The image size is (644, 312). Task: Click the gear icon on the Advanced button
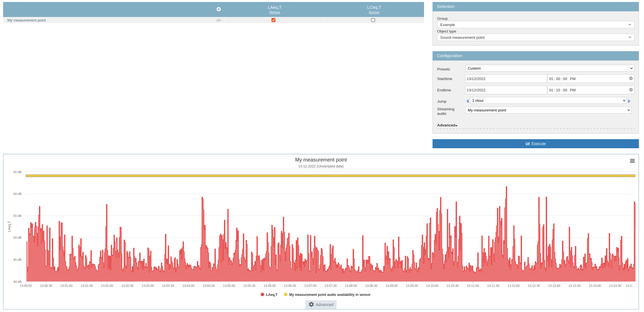(311, 305)
